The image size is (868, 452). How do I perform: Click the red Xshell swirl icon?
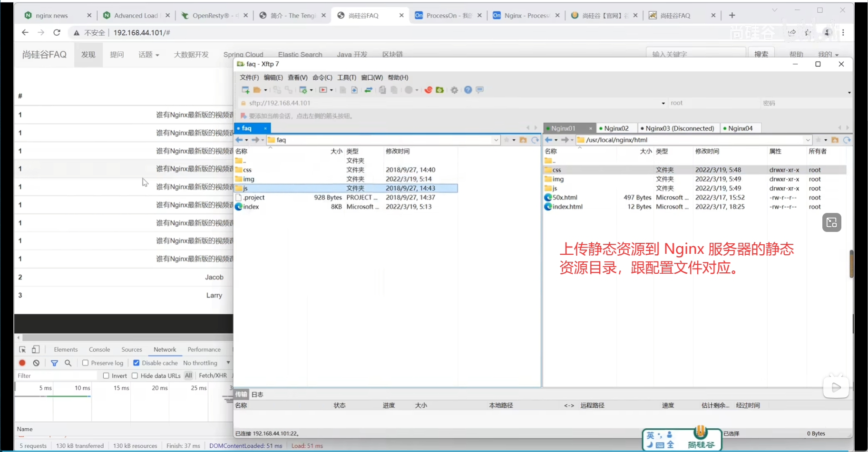(429, 90)
